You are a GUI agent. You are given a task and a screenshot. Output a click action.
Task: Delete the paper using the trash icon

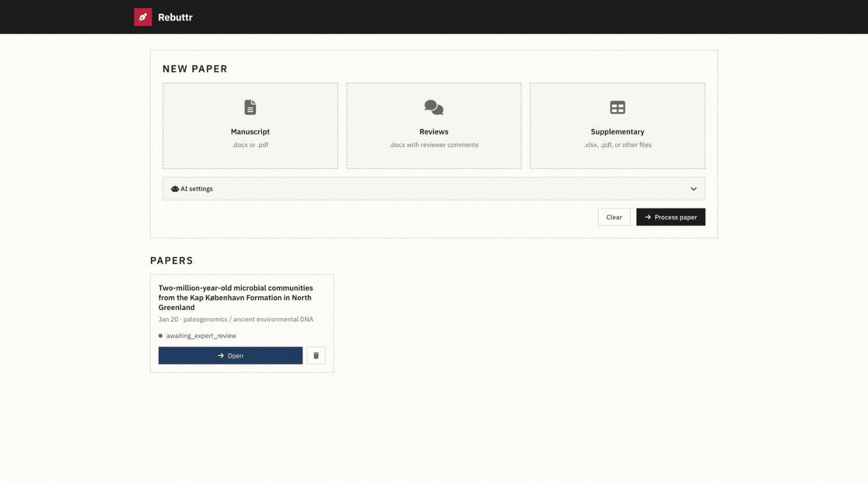tap(316, 355)
